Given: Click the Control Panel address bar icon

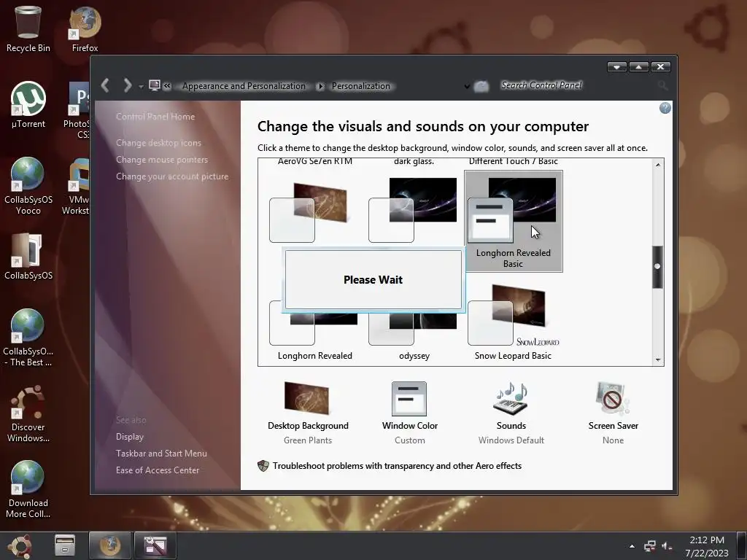Looking at the screenshot, I should [155, 86].
